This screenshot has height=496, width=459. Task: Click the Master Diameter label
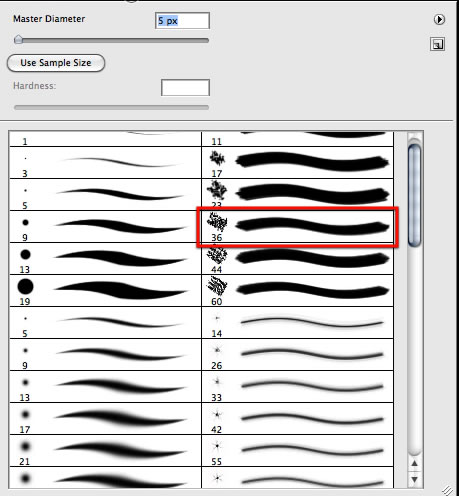point(49,19)
